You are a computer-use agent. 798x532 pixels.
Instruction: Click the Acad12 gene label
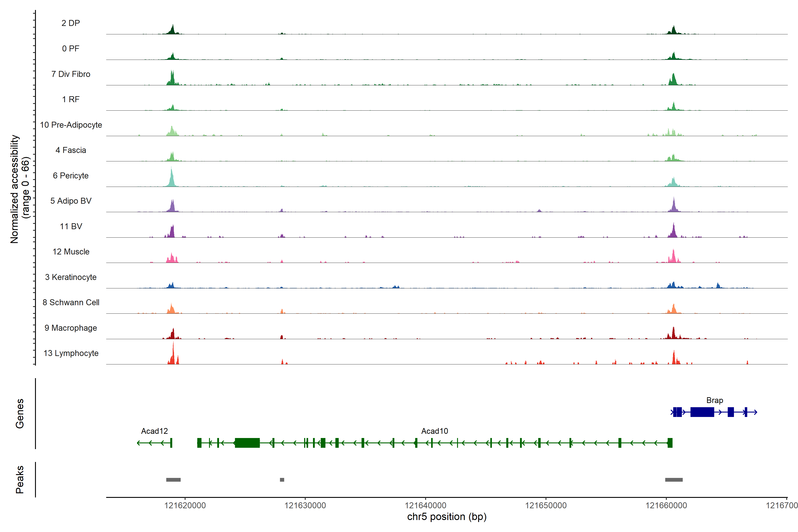(x=154, y=431)
